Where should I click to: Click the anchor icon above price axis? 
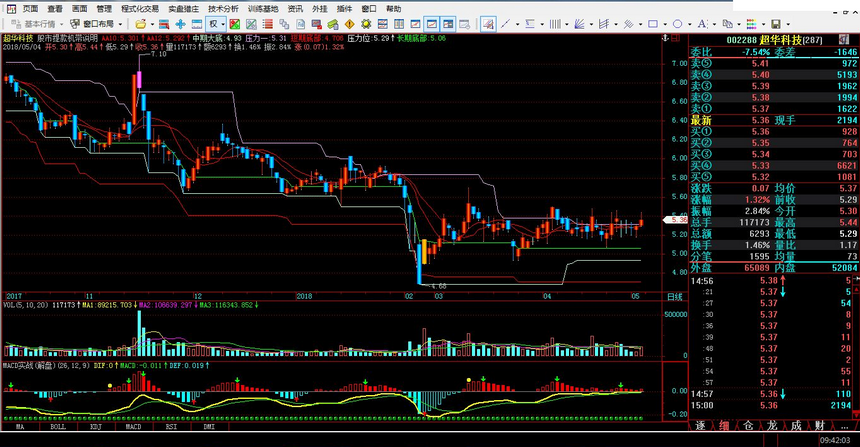click(666, 38)
